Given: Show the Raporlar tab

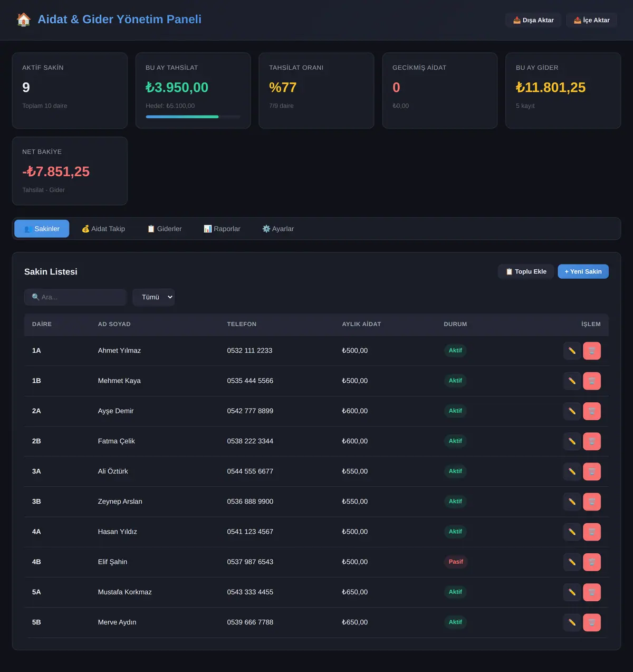Looking at the screenshot, I should click(x=222, y=229).
